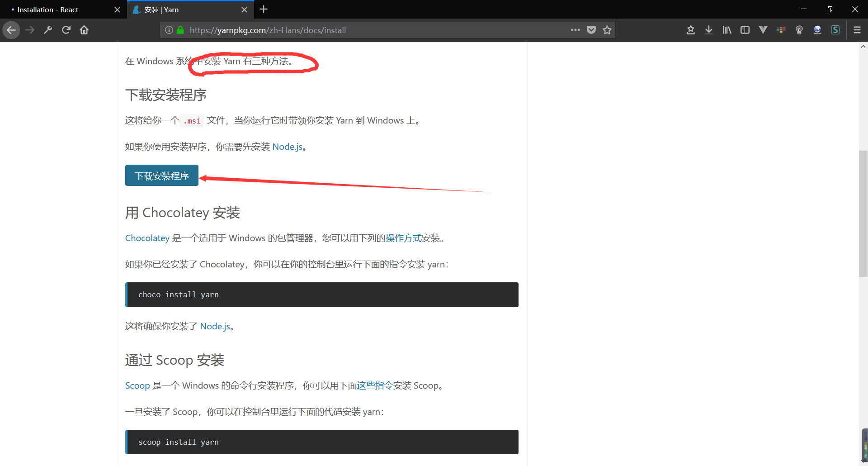
Task: Click the colorful bars extension icon
Action: [781, 30]
